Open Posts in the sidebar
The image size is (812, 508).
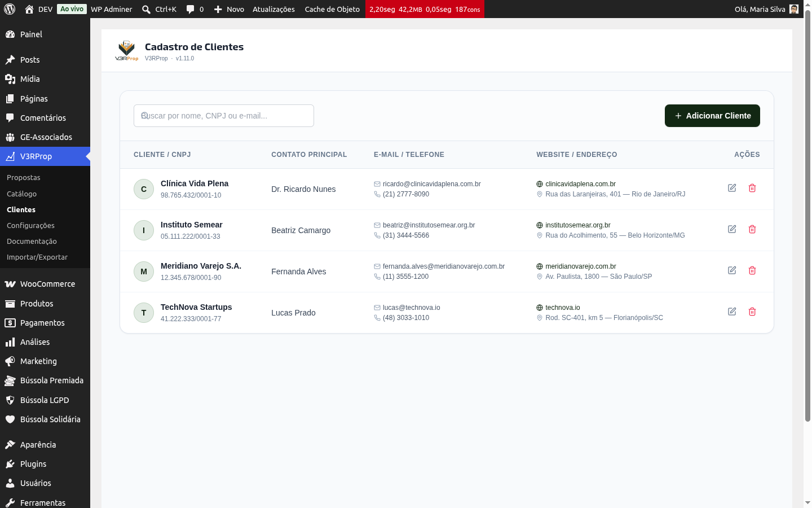click(45, 60)
